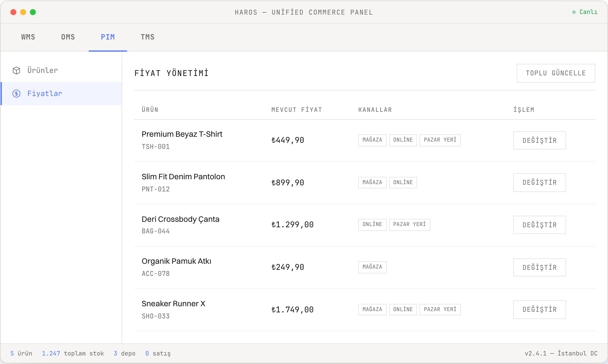Screen dimensions: 608x364
Task: Click the price ₺1.749,00
Action: [x=292, y=310]
